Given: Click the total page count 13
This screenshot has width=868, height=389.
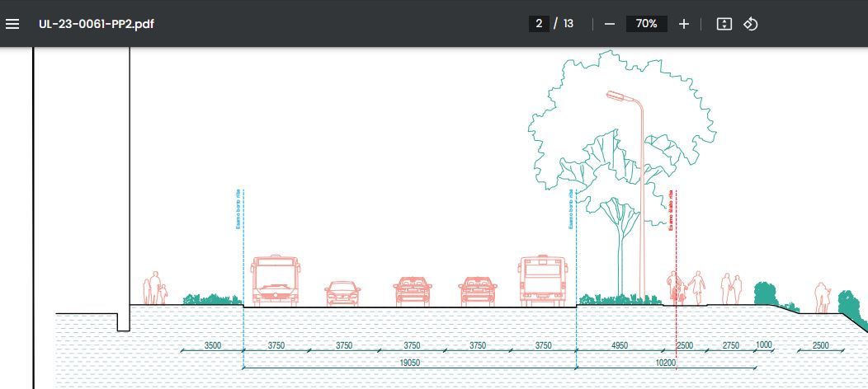Looking at the screenshot, I should tap(568, 23).
